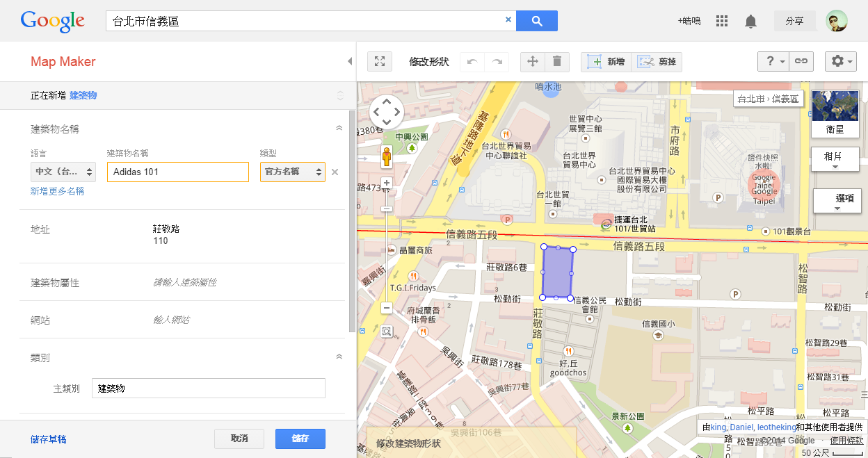Open the account profile avatar
868x458 pixels.
coord(837,21)
